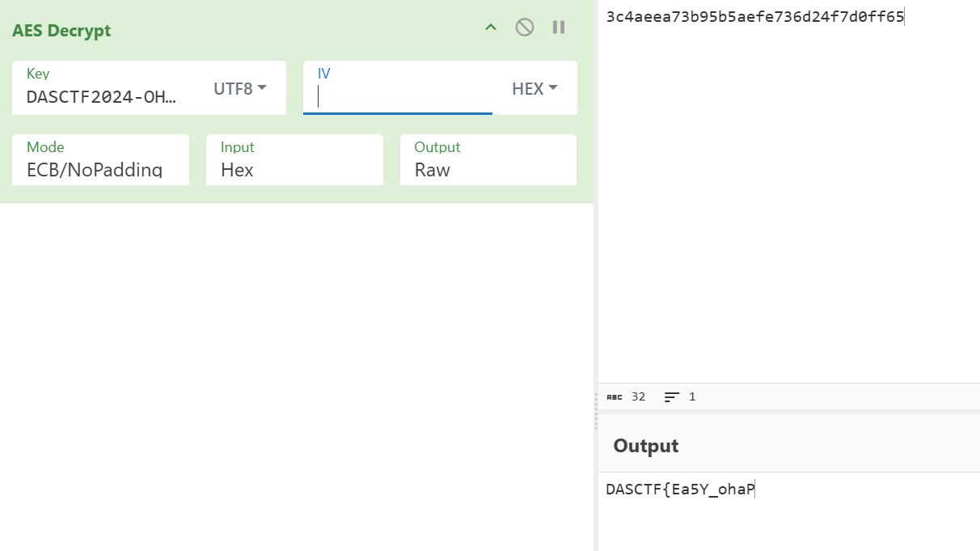The image size is (980, 551).
Task: Click the hex ciphertext in the input pane
Action: point(754,17)
